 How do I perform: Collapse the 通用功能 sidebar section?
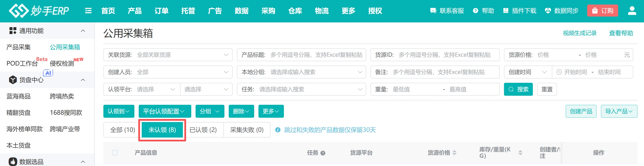pos(83,31)
